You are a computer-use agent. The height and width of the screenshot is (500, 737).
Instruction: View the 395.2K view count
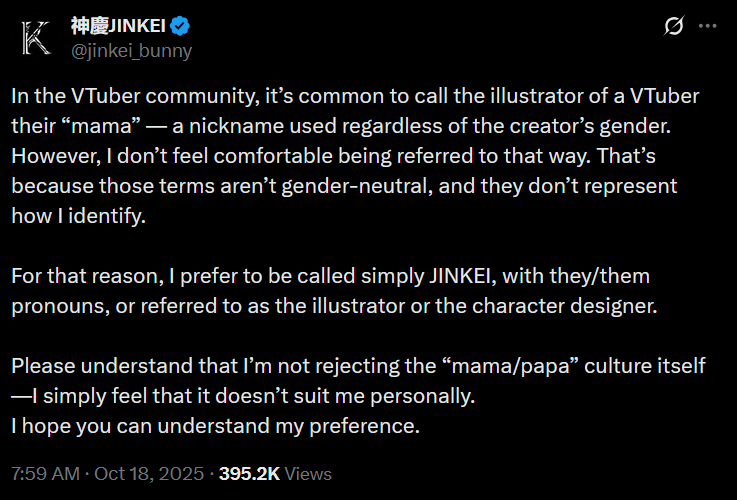pos(250,474)
